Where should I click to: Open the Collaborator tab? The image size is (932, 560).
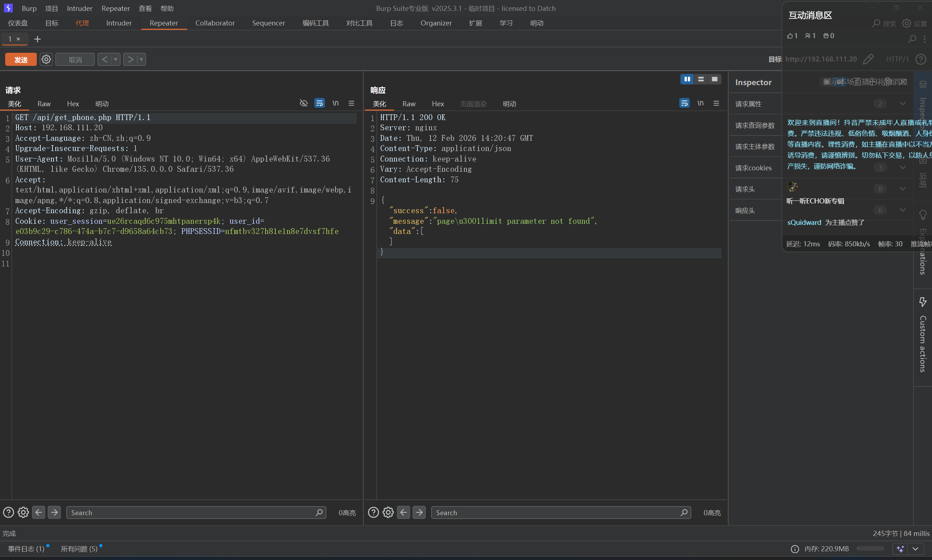[x=215, y=23]
